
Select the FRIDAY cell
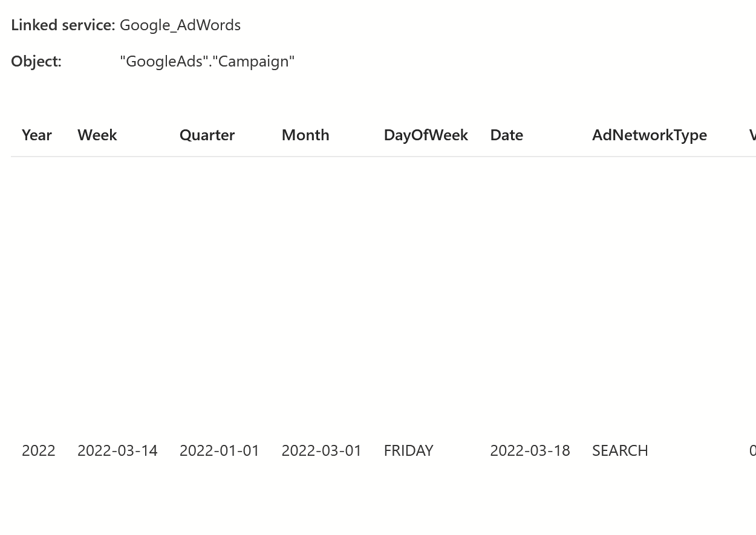[x=408, y=450]
